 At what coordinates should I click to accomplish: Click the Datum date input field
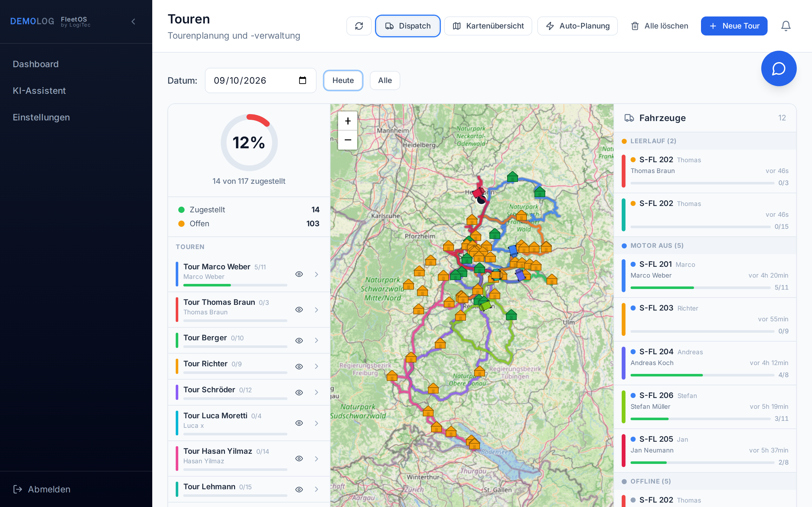click(260, 80)
